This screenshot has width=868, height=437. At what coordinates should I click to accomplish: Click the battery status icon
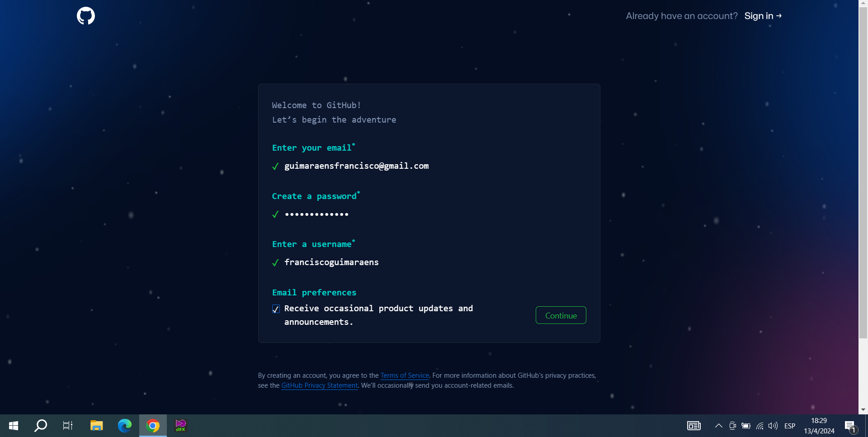coord(746,426)
